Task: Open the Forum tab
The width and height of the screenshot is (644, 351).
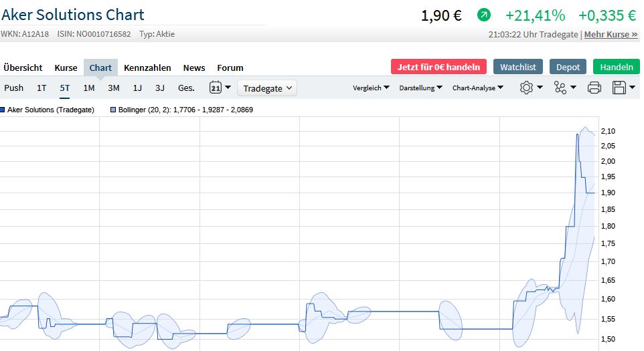Action: click(230, 68)
